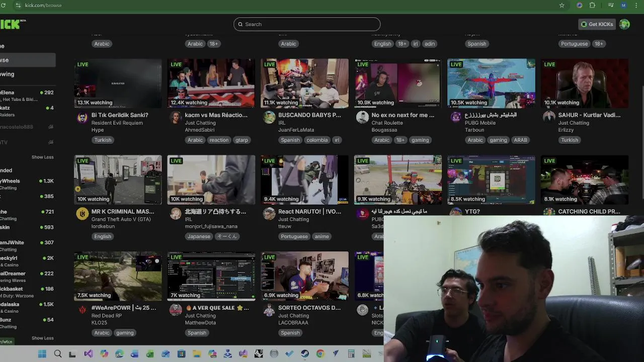Open the A VER QUE SALE stream title
This screenshot has width=644, height=362.
[x=217, y=308]
